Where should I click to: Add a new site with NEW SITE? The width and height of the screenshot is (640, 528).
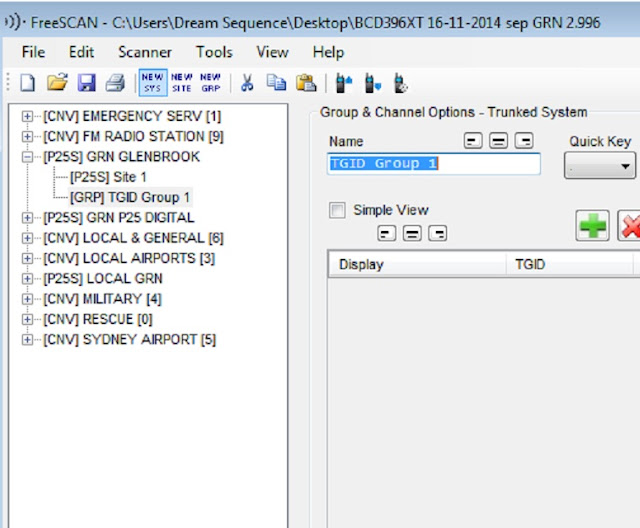(x=182, y=82)
